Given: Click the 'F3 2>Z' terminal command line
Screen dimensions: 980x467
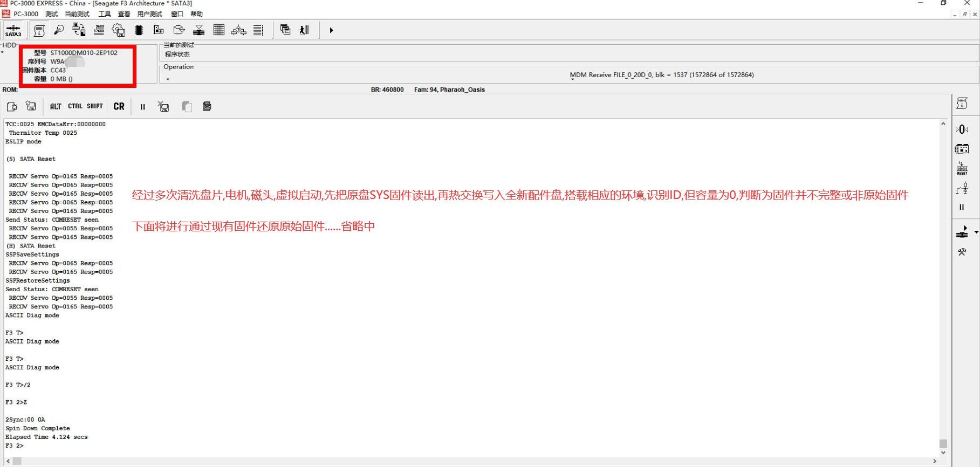Looking at the screenshot, I should [16, 402].
